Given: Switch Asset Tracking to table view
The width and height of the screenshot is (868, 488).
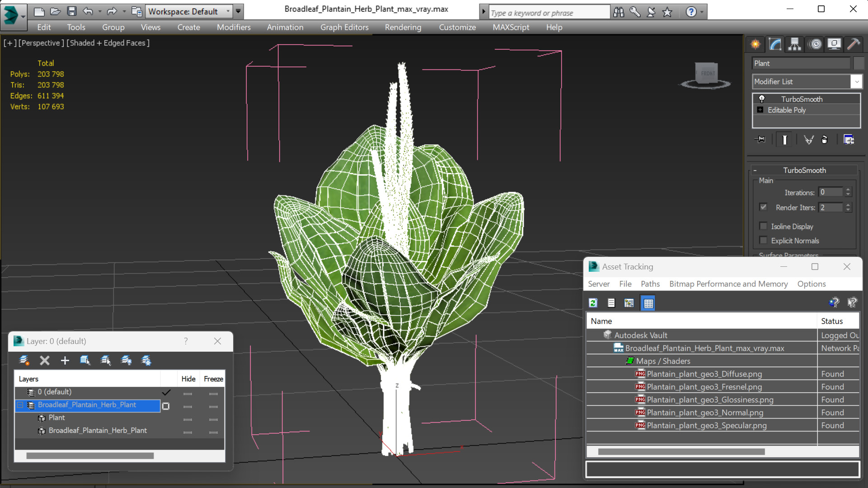Looking at the screenshot, I should (648, 303).
